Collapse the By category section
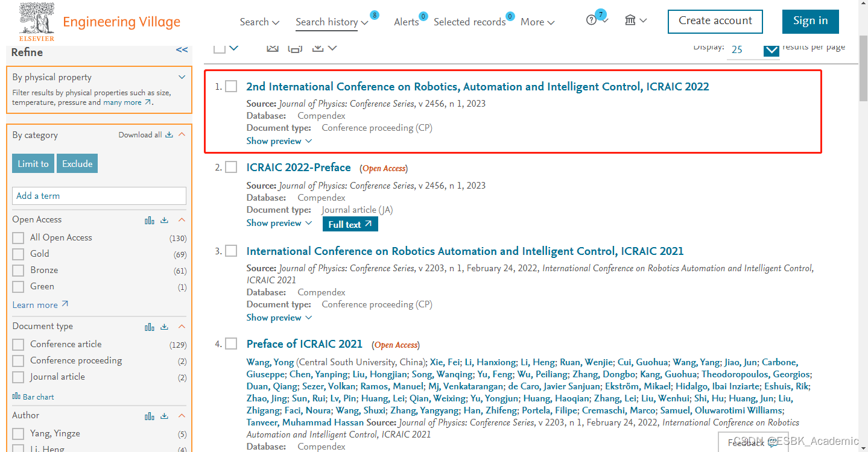The height and width of the screenshot is (452, 868). point(182,134)
